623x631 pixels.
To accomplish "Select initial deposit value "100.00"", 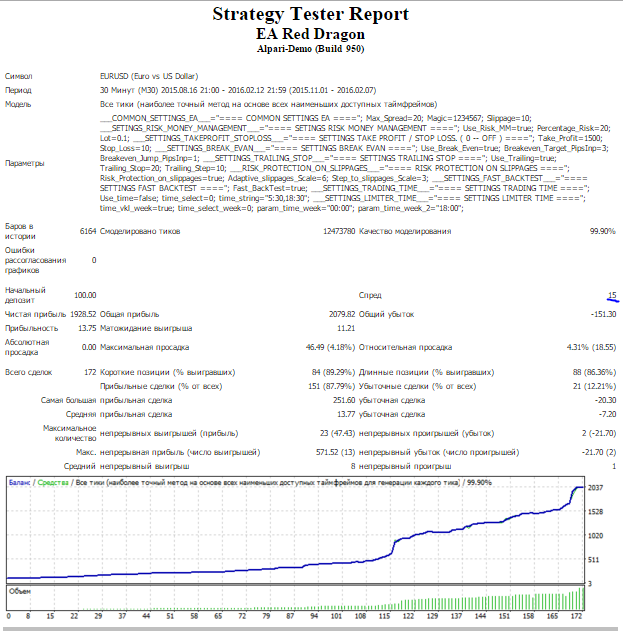I will point(85,295).
